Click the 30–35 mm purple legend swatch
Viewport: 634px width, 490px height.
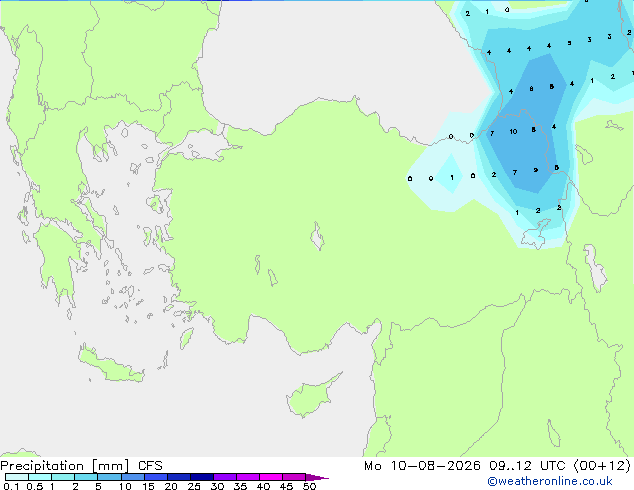pos(225,477)
